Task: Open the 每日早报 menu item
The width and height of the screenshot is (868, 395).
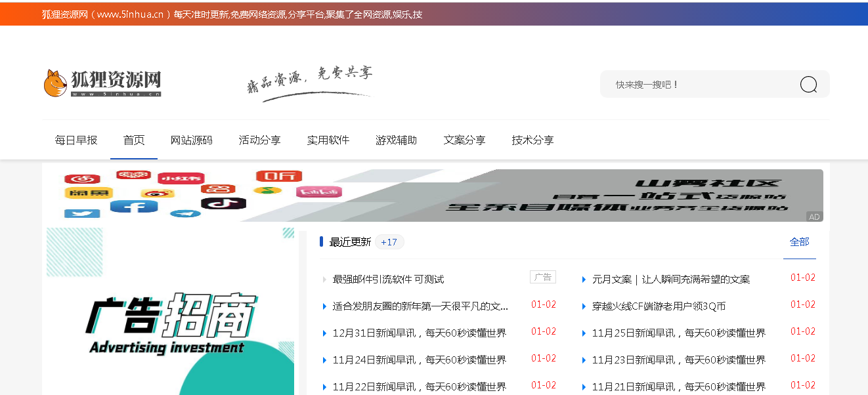Action: 77,140
